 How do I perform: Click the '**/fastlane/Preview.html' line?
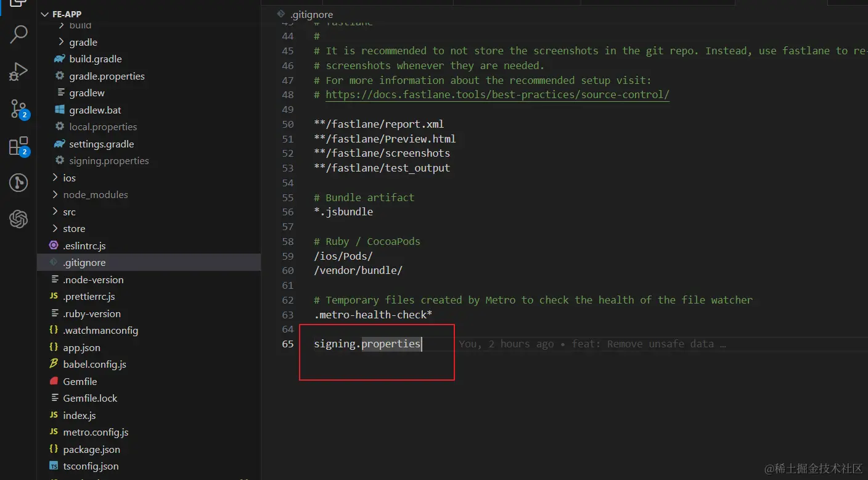coord(385,139)
